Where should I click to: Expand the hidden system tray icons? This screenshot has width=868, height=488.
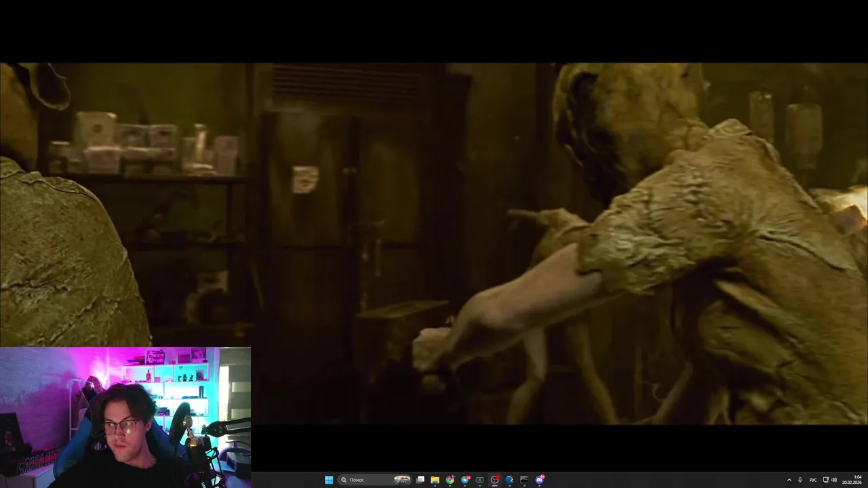(789, 480)
